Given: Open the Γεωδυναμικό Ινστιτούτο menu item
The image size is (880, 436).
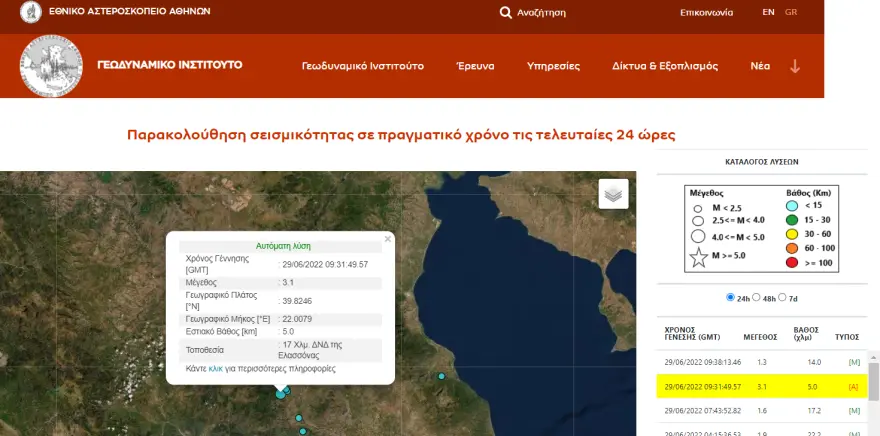Looking at the screenshot, I should (x=363, y=66).
